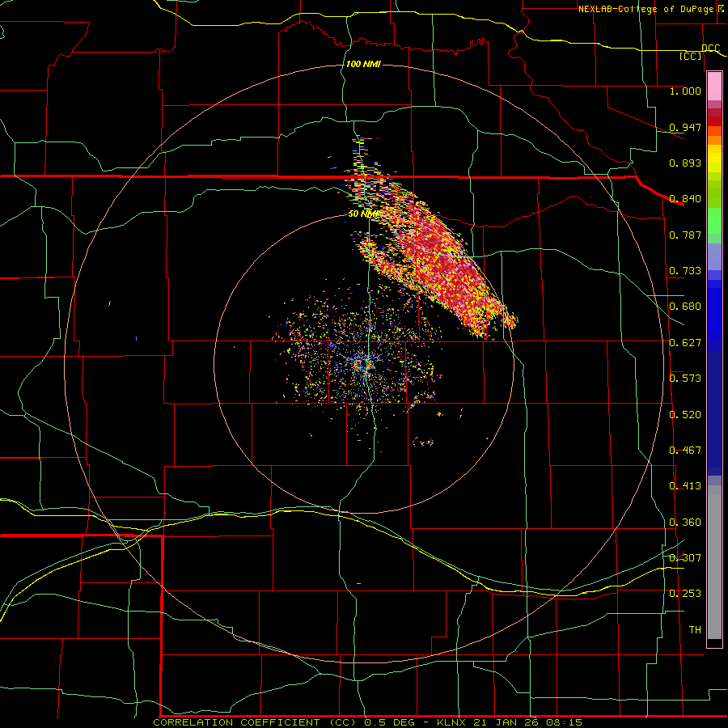
Task: Click the 0.733 scale value
Action: (685, 271)
